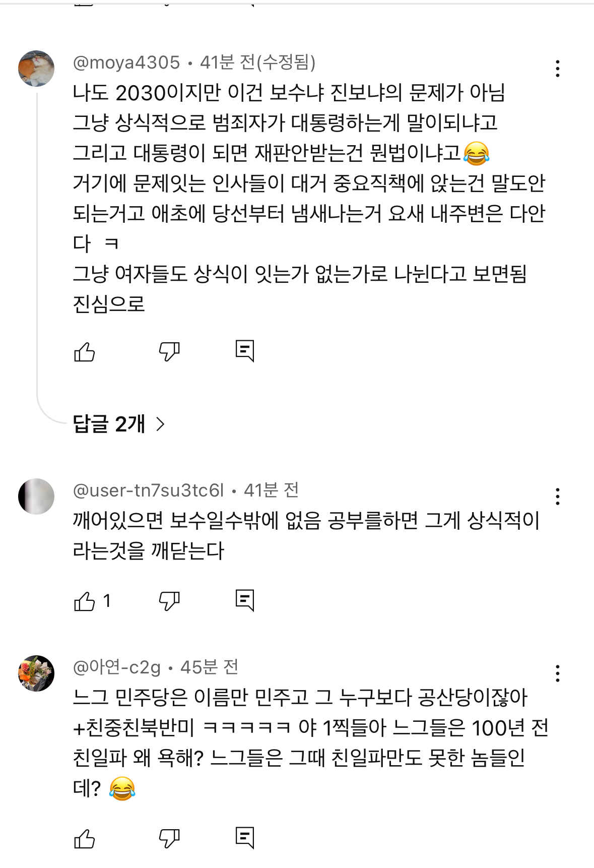Open @moya4305 profile avatar
594x868 pixels.
coord(36,69)
